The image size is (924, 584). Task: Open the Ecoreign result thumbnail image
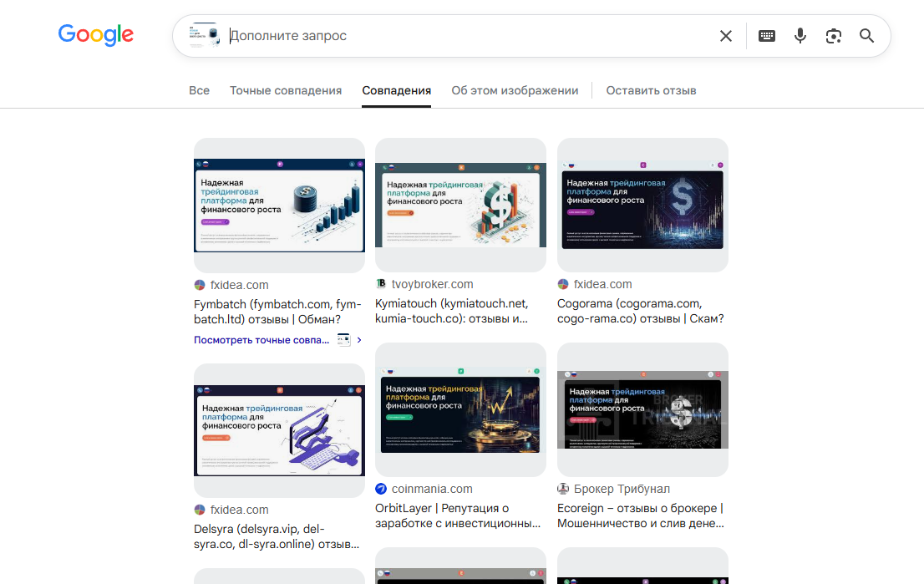[643, 409]
